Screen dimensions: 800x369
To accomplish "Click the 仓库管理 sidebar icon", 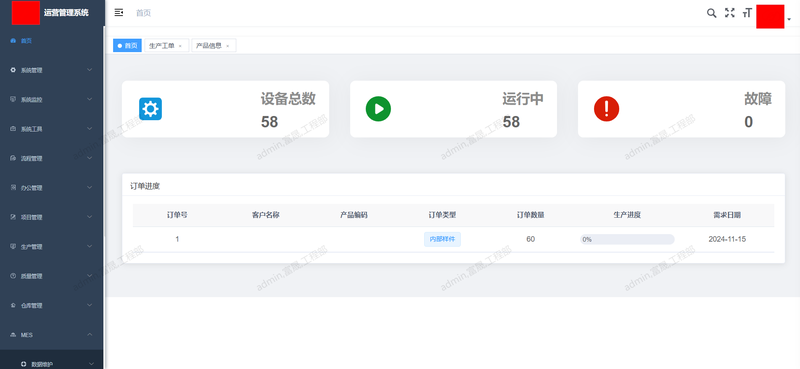I will (x=13, y=305).
